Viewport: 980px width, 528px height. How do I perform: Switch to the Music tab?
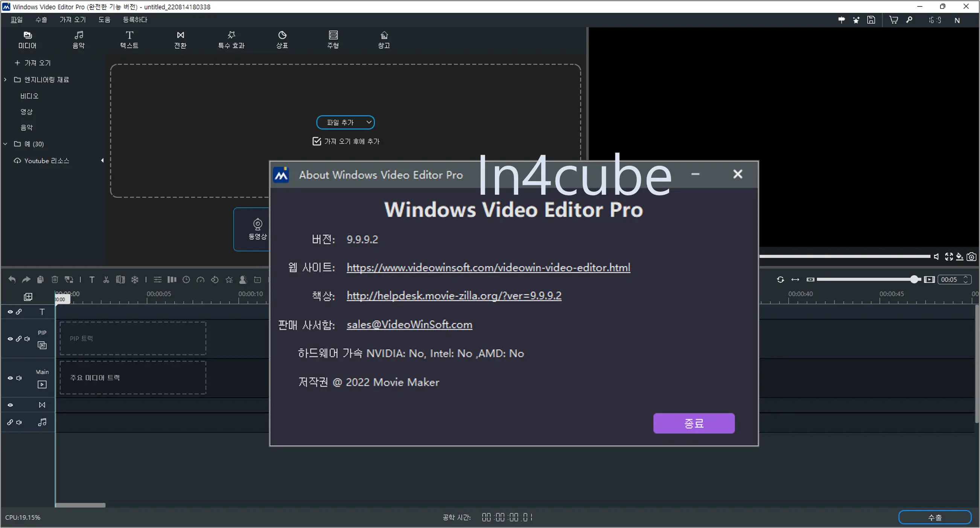coord(79,40)
